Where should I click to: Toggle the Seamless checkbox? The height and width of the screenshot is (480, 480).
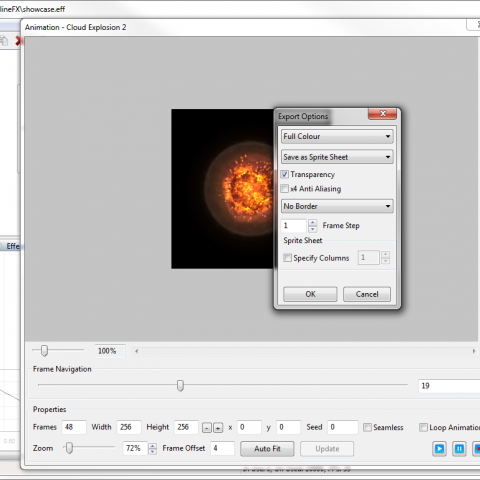click(367, 427)
